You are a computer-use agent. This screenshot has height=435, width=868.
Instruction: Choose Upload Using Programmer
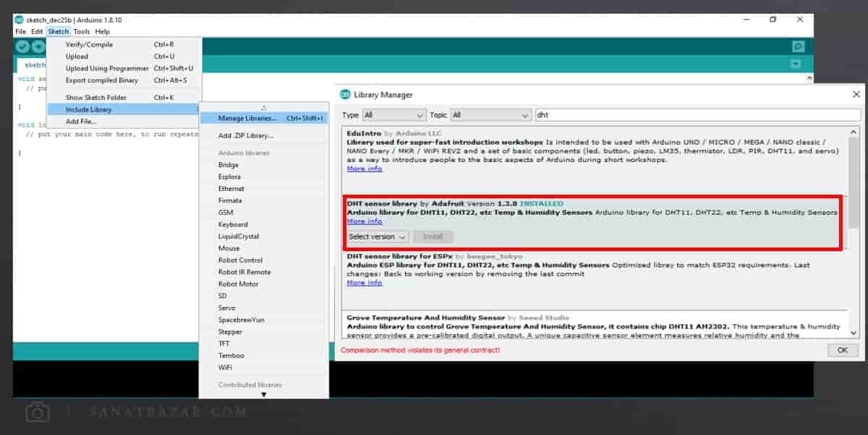pyautogui.click(x=124, y=69)
